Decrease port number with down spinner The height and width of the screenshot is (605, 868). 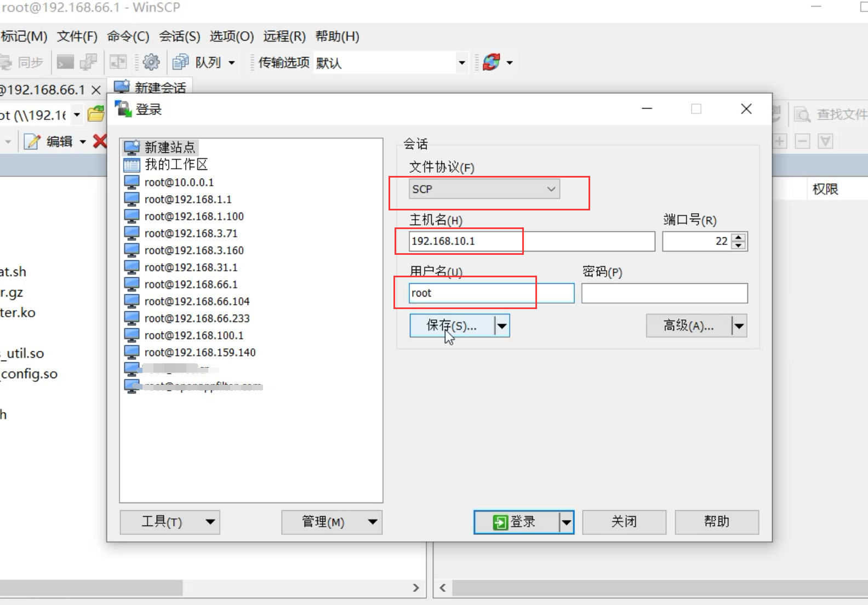coord(739,246)
